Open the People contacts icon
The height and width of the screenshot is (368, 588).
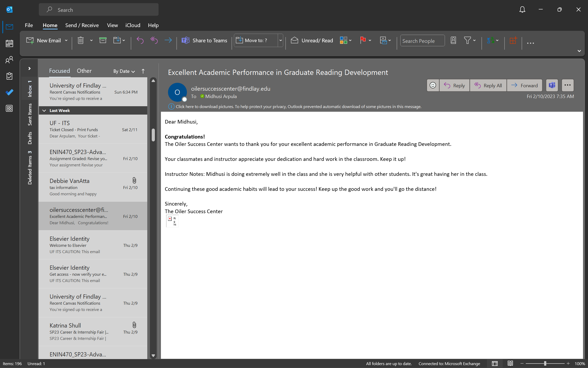[x=9, y=60]
